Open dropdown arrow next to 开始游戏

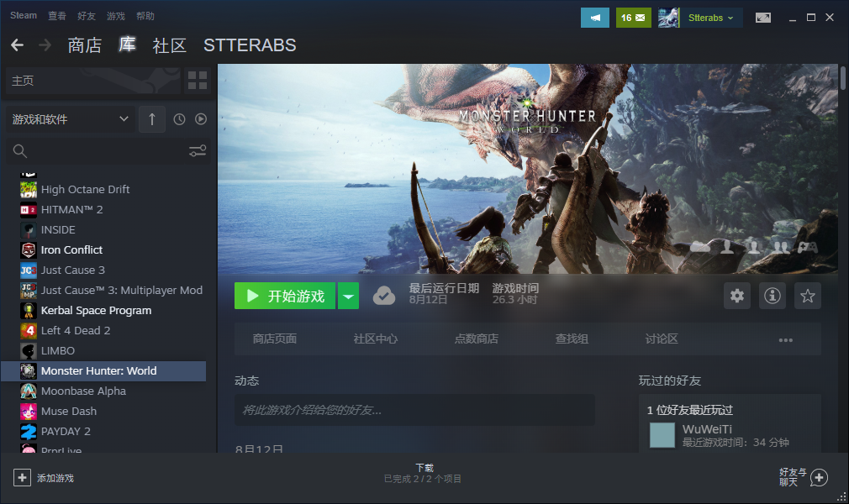coord(348,296)
